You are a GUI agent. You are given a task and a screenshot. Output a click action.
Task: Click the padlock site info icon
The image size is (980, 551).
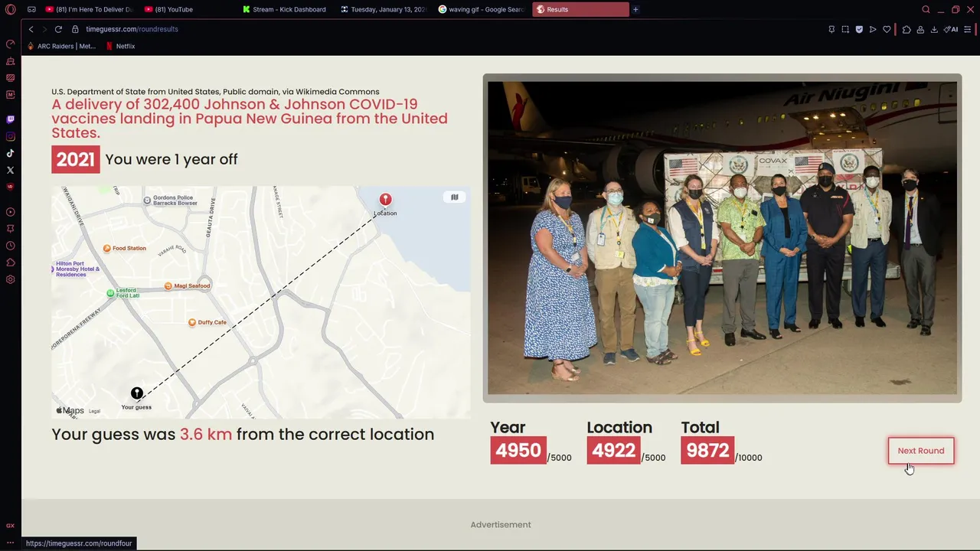pos(75,29)
